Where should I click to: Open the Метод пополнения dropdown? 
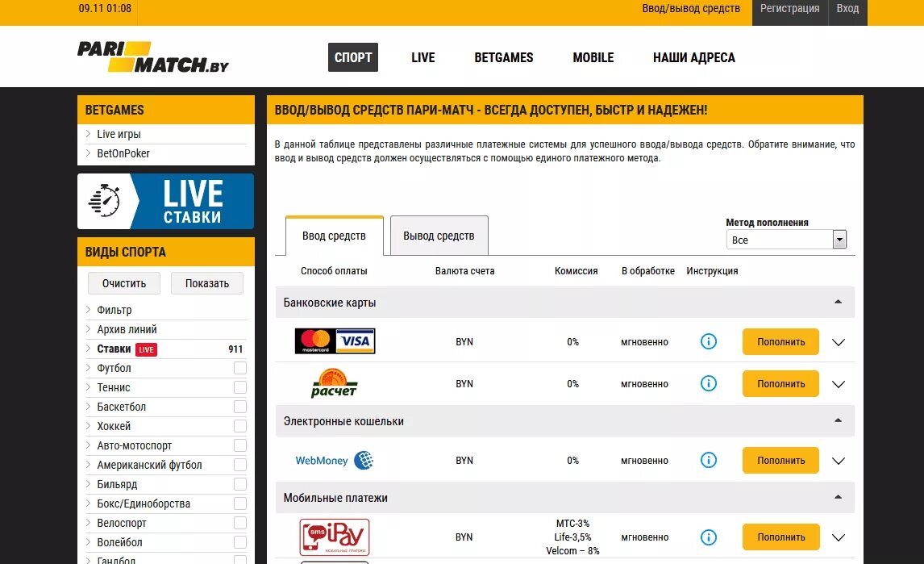(786, 240)
